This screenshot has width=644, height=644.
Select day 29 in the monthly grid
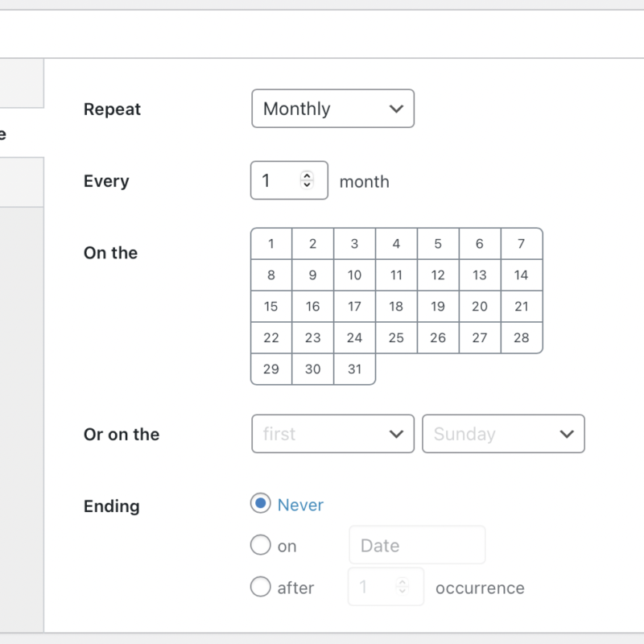click(x=270, y=369)
